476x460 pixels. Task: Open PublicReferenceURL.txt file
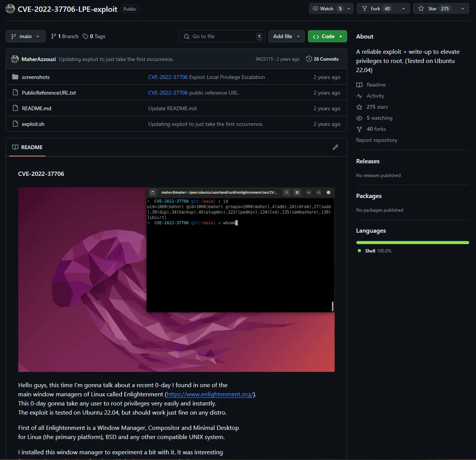[x=49, y=93]
